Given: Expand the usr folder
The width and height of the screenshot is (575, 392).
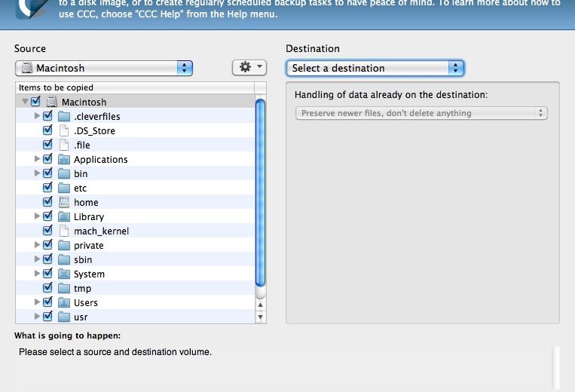Looking at the screenshot, I should click(37, 316).
